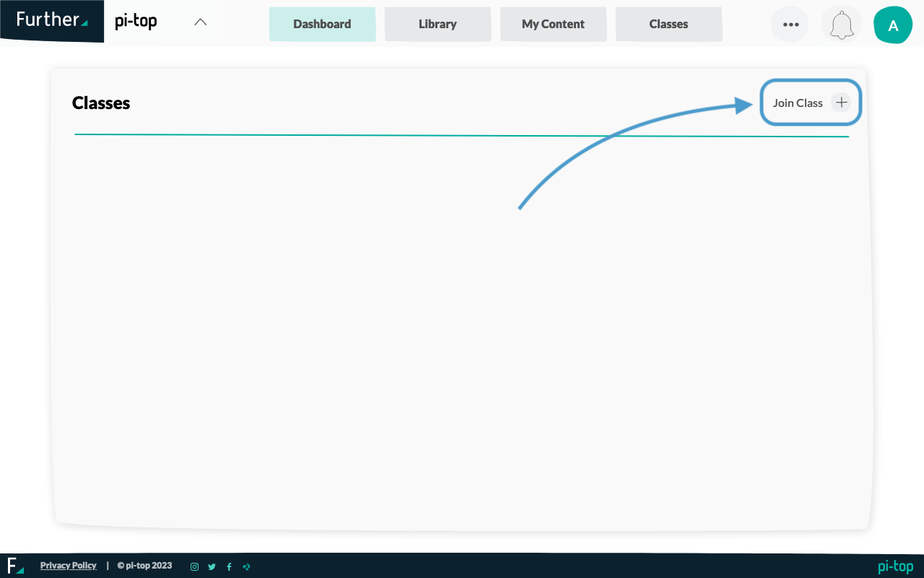
Task: Switch to the Dashboard tab
Action: point(322,24)
